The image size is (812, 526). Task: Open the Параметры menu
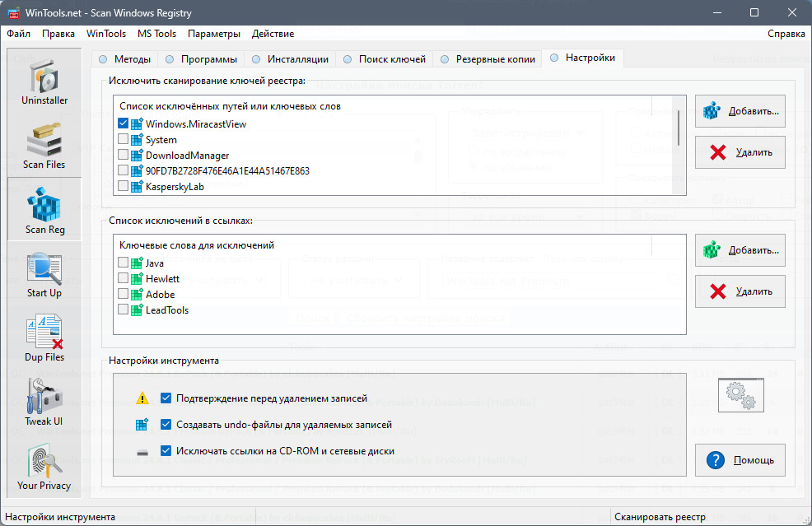(x=214, y=34)
